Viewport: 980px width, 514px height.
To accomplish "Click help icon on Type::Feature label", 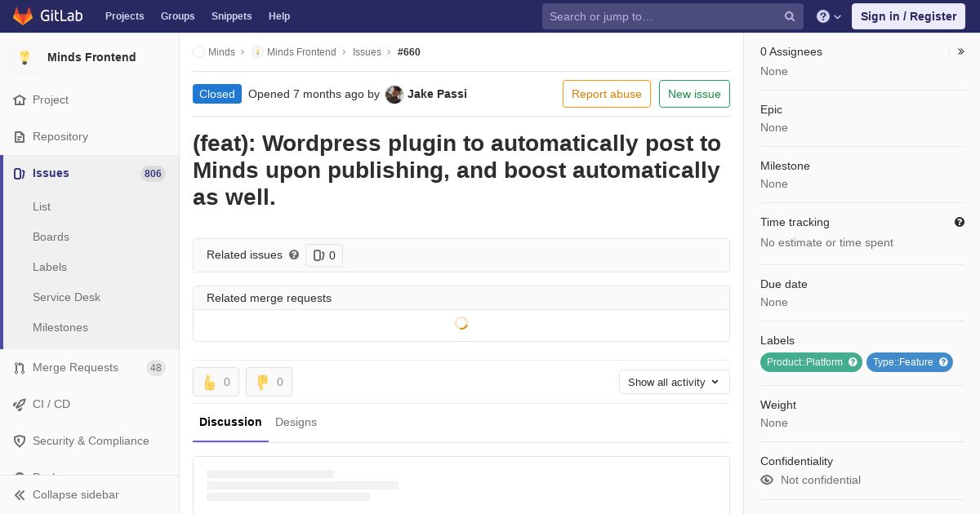I will pos(943,362).
